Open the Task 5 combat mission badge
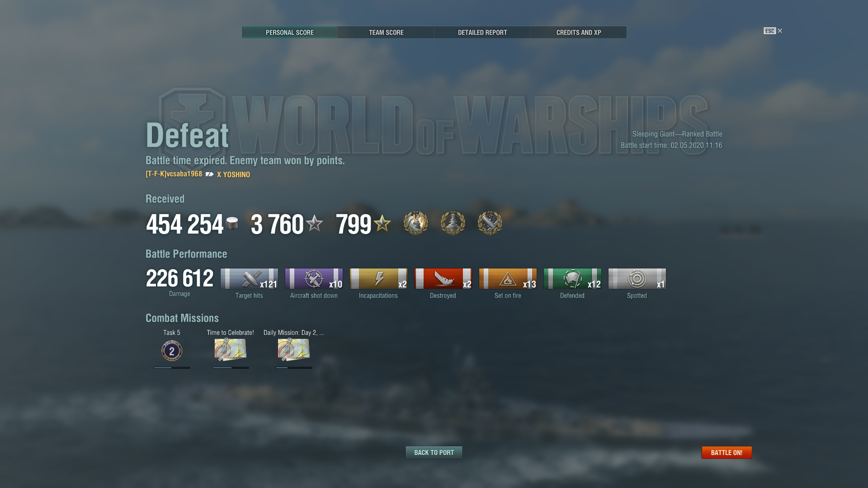The image size is (868, 488). coord(172,351)
